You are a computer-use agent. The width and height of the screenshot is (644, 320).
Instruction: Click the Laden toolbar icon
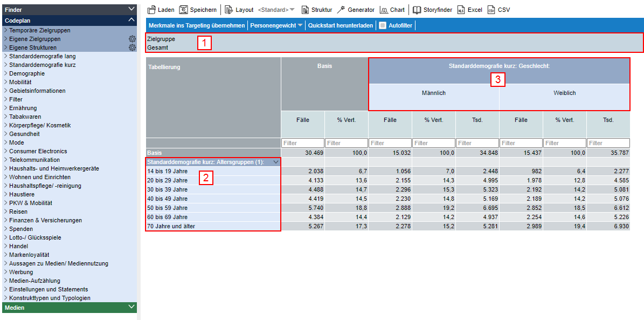(151, 10)
